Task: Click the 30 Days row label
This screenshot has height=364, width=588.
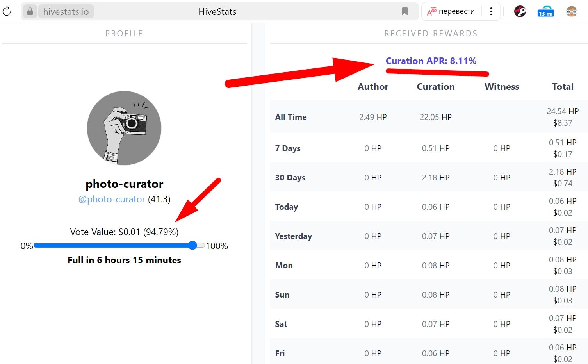Action: pyautogui.click(x=290, y=178)
